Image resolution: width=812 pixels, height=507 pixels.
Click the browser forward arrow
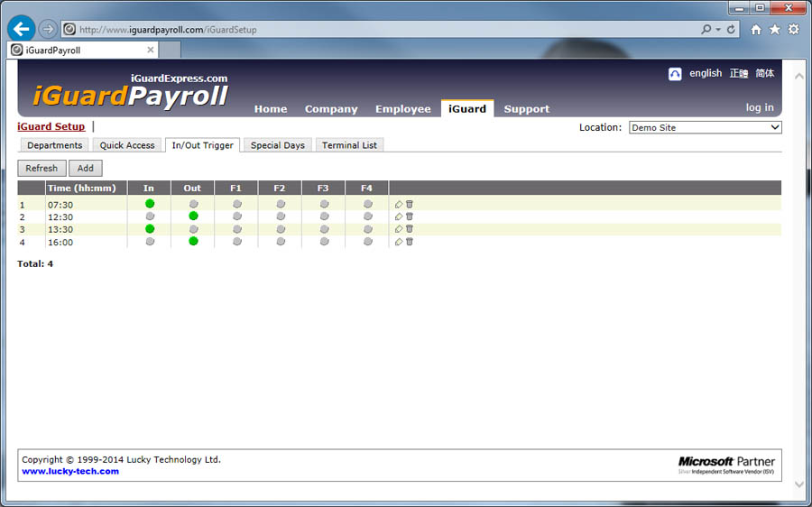coord(48,29)
